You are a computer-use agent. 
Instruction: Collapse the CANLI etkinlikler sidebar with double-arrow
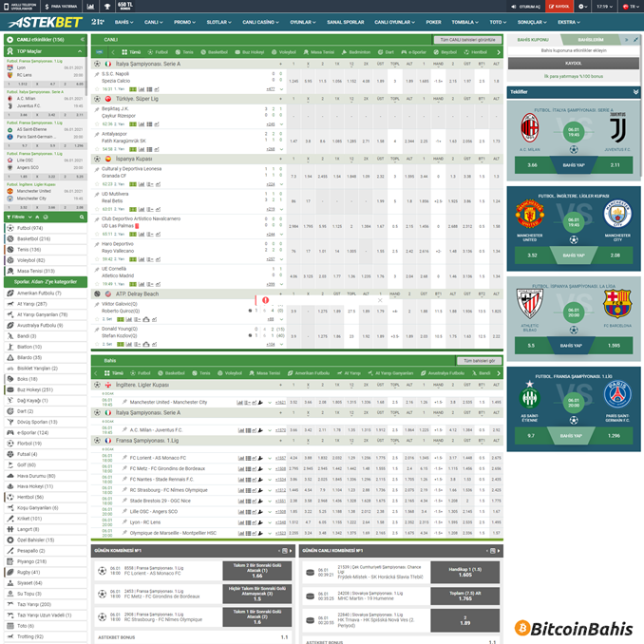pos(82,40)
